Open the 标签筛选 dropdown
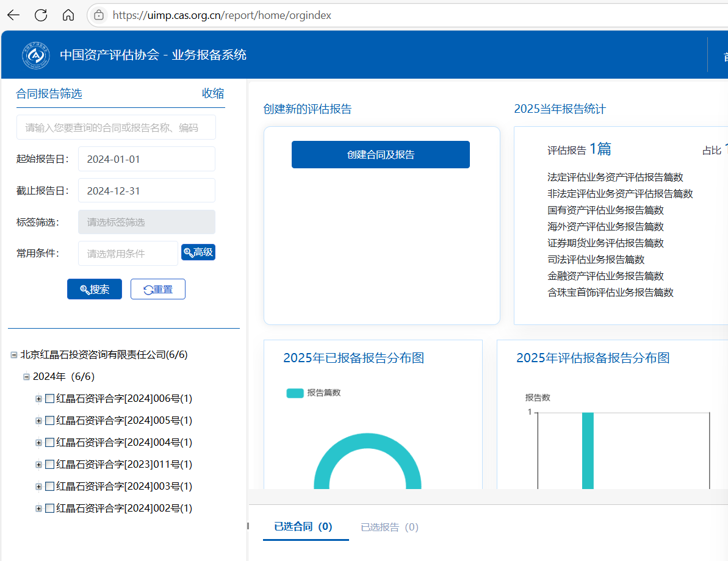Viewport: 728px width, 561px height. pos(146,222)
